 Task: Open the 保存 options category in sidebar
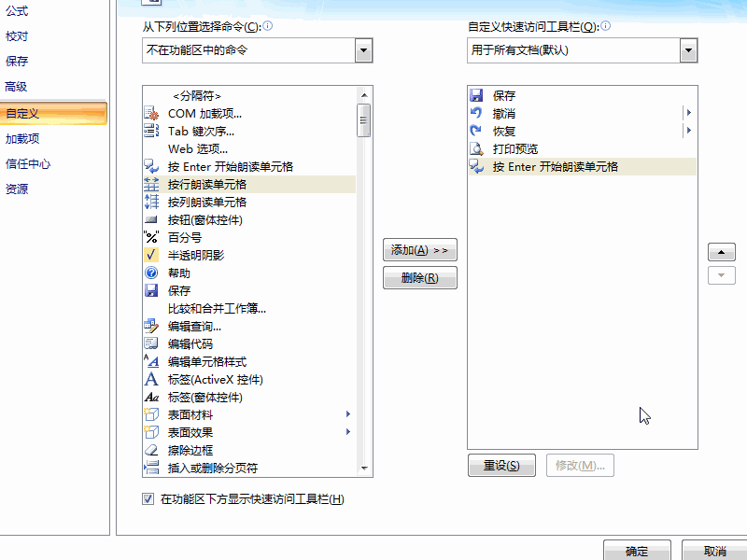17,61
